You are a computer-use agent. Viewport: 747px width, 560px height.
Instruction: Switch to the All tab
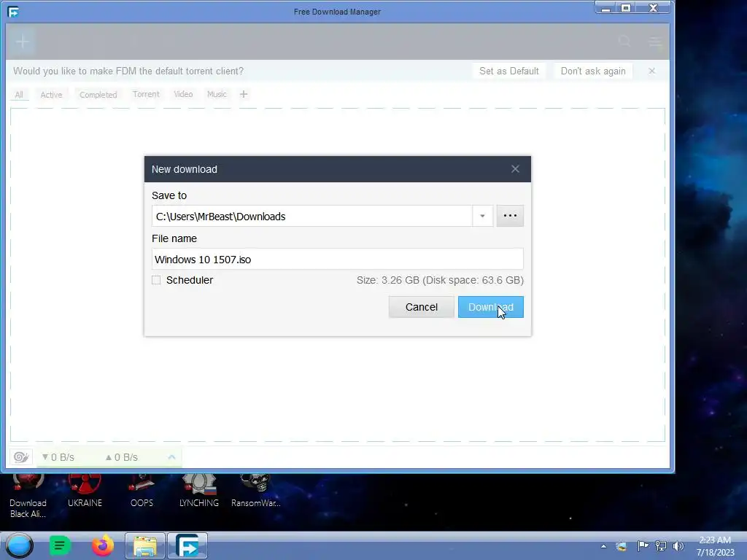[18, 94]
